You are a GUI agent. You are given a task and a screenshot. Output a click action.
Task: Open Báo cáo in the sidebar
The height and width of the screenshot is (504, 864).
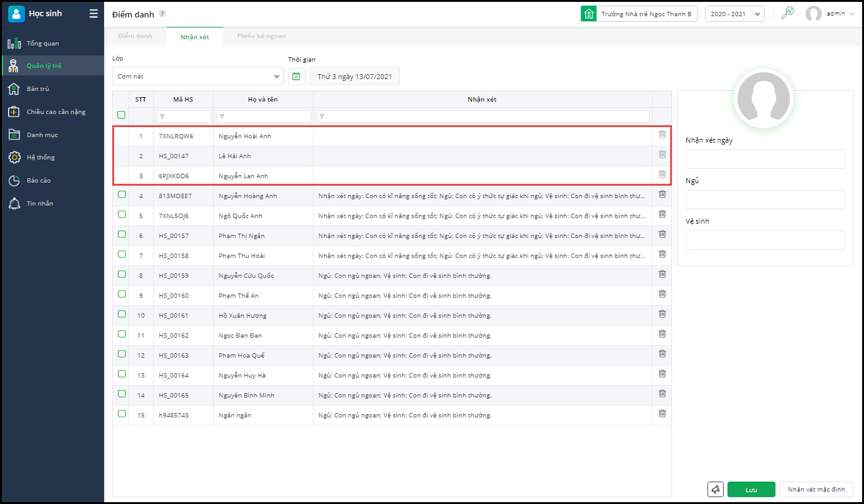coord(39,180)
